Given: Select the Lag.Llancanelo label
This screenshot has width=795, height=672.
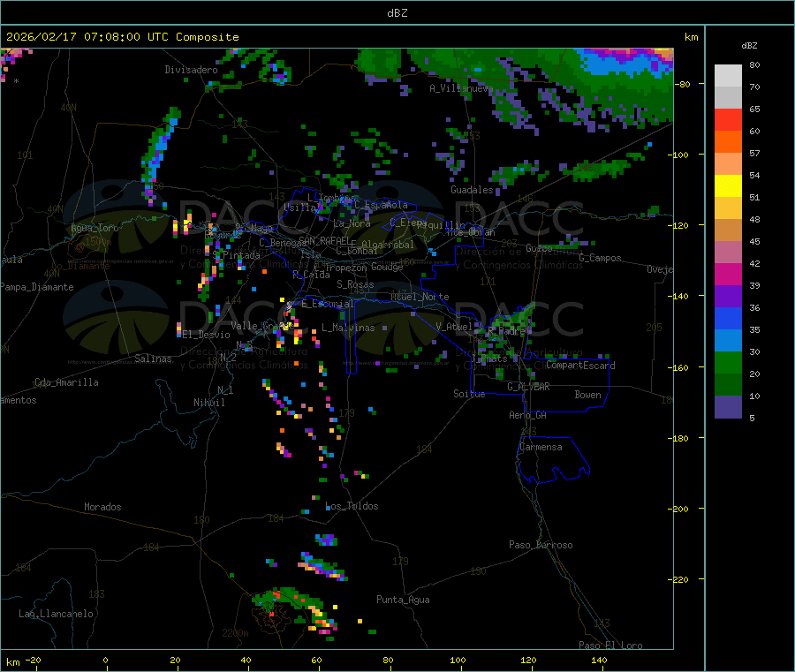Looking at the screenshot, I should point(56,615).
